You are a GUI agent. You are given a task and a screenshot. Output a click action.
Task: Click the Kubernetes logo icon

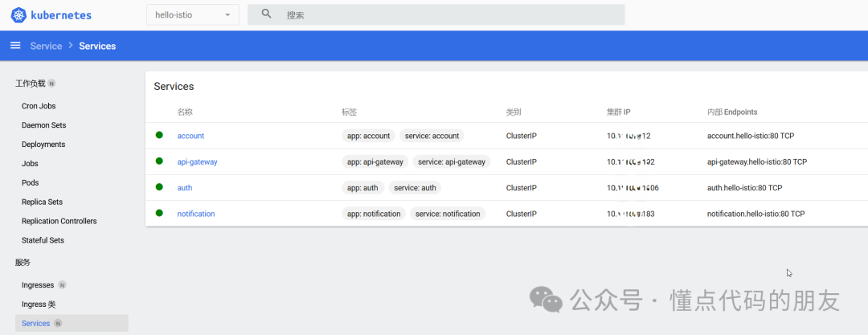point(18,15)
